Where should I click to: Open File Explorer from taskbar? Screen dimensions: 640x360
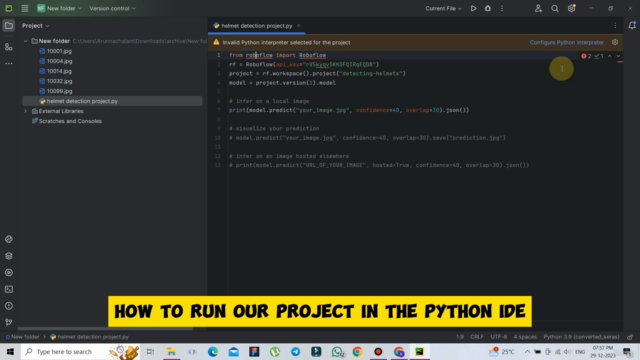[171, 351]
